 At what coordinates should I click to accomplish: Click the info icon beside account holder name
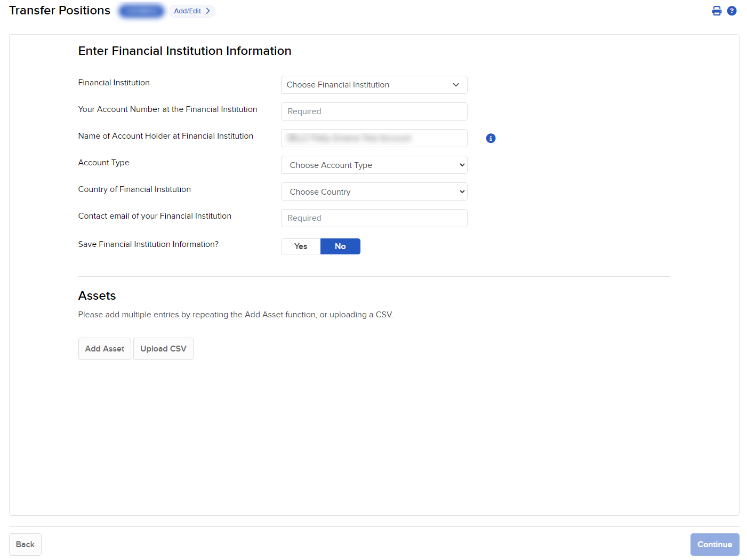pyautogui.click(x=491, y=138)
